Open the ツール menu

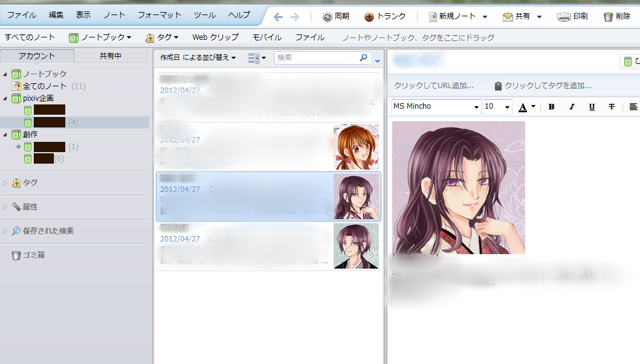point(204,15)
